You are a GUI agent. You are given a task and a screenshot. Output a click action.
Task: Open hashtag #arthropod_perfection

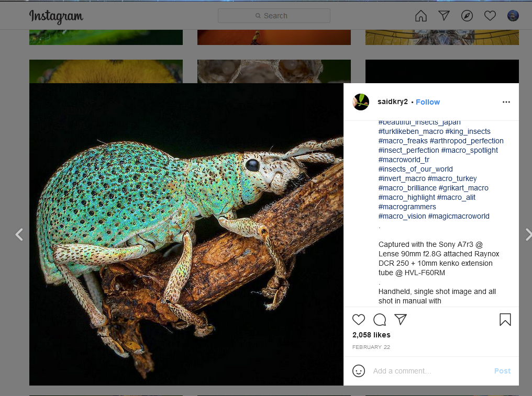467,141
